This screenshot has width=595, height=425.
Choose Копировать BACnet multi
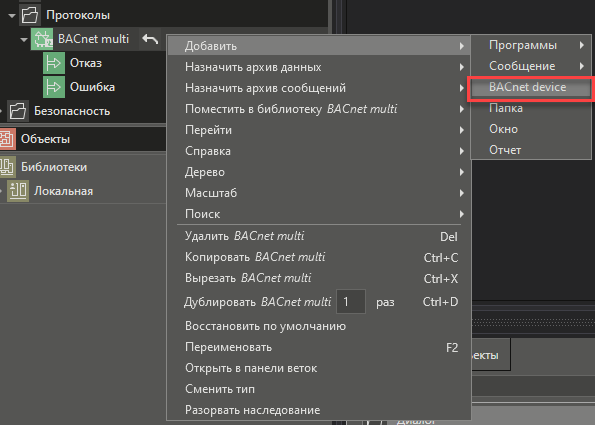[319, 257]
